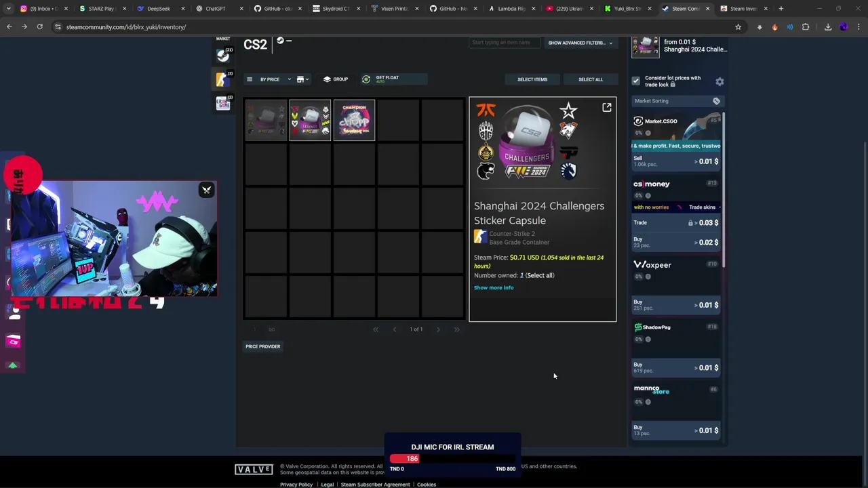Open marketplace store icon dropdown

click(302, 79)
